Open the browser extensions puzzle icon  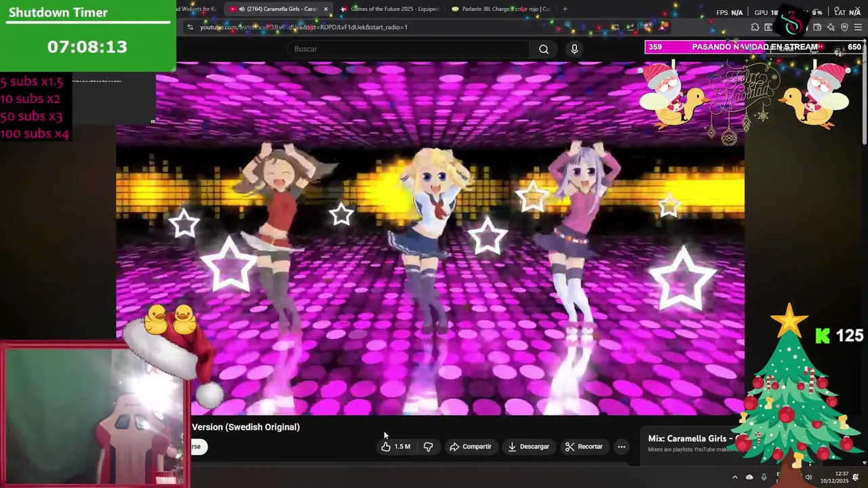pyautogui.click(x=755, y=27)
